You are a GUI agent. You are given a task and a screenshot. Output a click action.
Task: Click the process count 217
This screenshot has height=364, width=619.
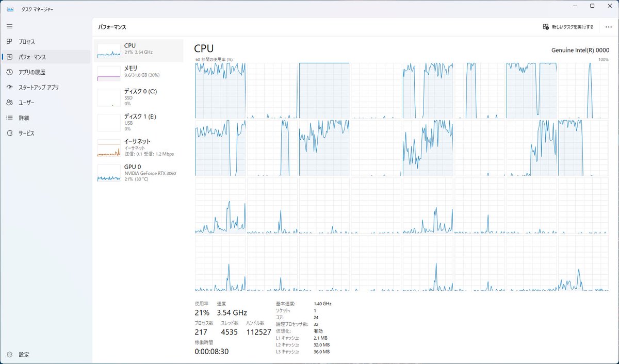201,332
